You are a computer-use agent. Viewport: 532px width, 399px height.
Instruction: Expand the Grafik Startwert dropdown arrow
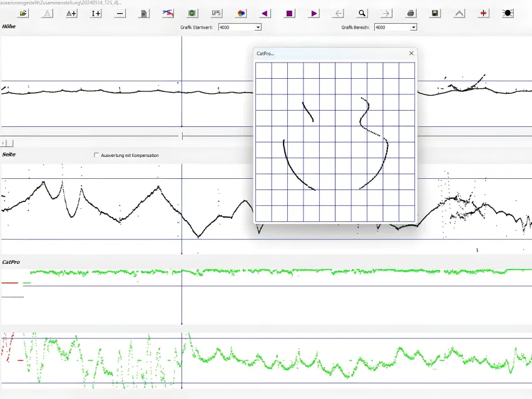258,28
